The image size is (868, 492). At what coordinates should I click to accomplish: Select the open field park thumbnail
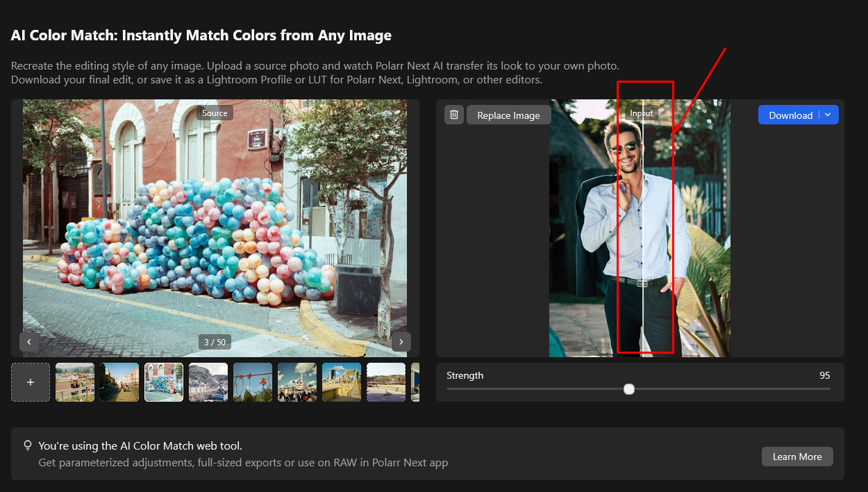386,382
